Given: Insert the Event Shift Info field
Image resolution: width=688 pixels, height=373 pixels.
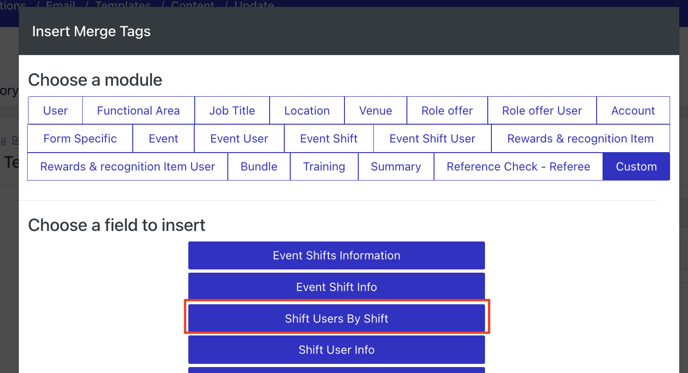Looking at the screenshot, I should pos(337,287).
